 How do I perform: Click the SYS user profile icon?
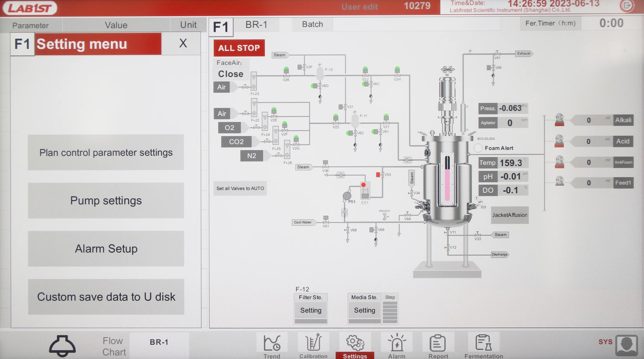[626, 345]
